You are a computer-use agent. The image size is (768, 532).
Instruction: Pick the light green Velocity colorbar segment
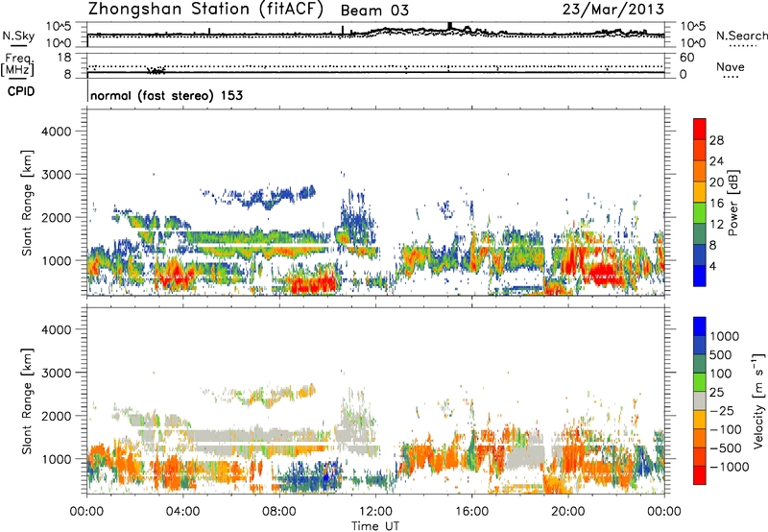pos(700,383)
